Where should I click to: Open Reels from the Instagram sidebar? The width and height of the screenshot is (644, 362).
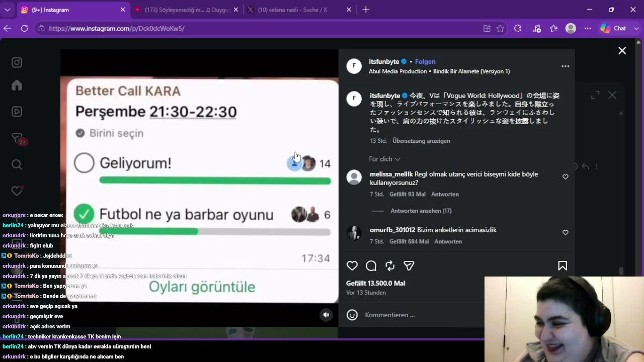pos(17,112)
